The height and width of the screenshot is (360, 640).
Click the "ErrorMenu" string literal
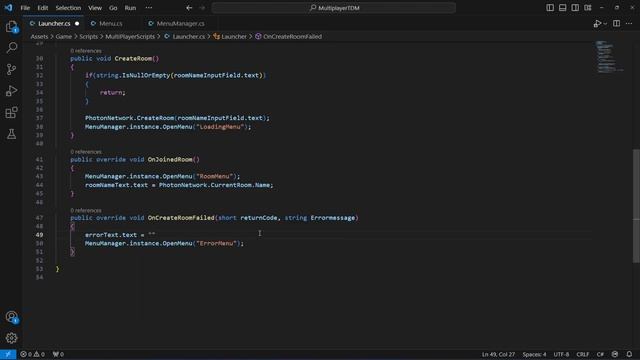(x=216, y=244)
